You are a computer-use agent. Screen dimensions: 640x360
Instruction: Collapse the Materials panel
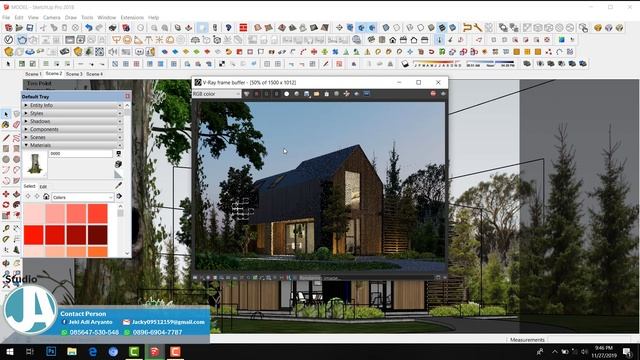pyautogui.click(x=73, y=145)
